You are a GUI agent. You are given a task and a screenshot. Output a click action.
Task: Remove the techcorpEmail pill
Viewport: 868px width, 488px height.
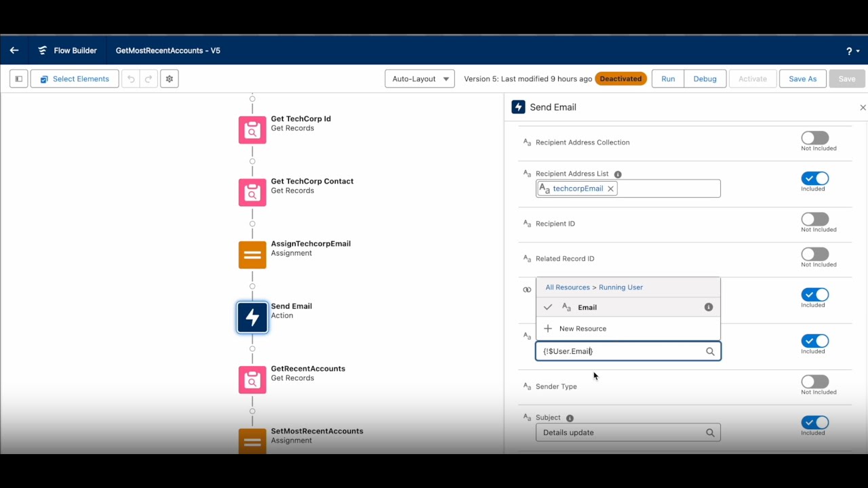click(610, 189)
